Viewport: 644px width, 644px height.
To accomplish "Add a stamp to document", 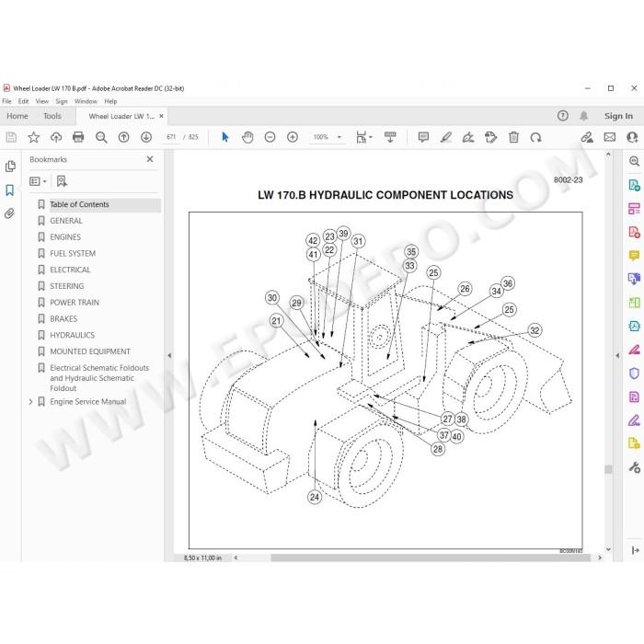I will (490, 137).
